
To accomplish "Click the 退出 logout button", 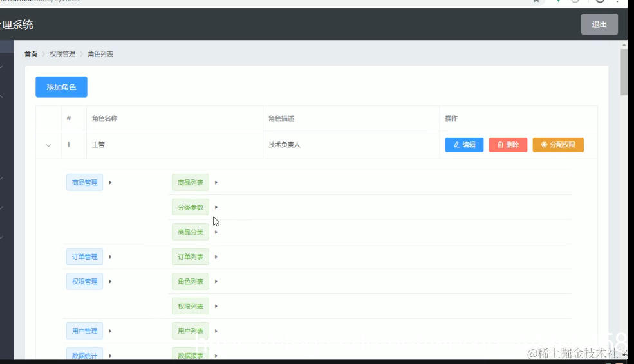I will [599, 24].
